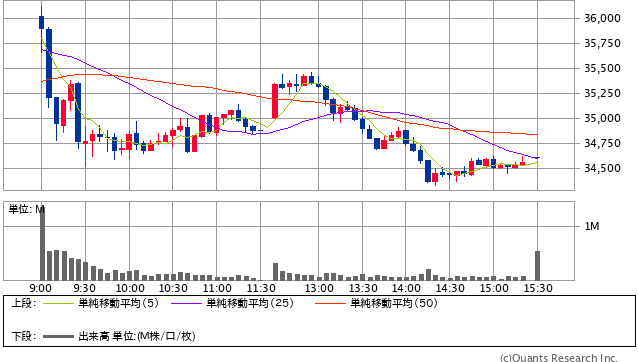Screen dimensions: 638x362
Task: Click the 15:00 time axis label
Action: pos(494,288)
